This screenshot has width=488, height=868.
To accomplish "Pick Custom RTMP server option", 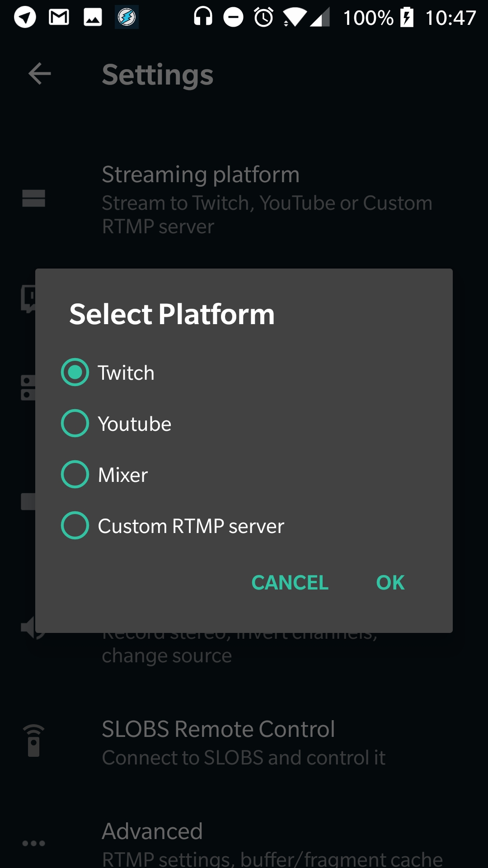I will (x=75, y=525).
